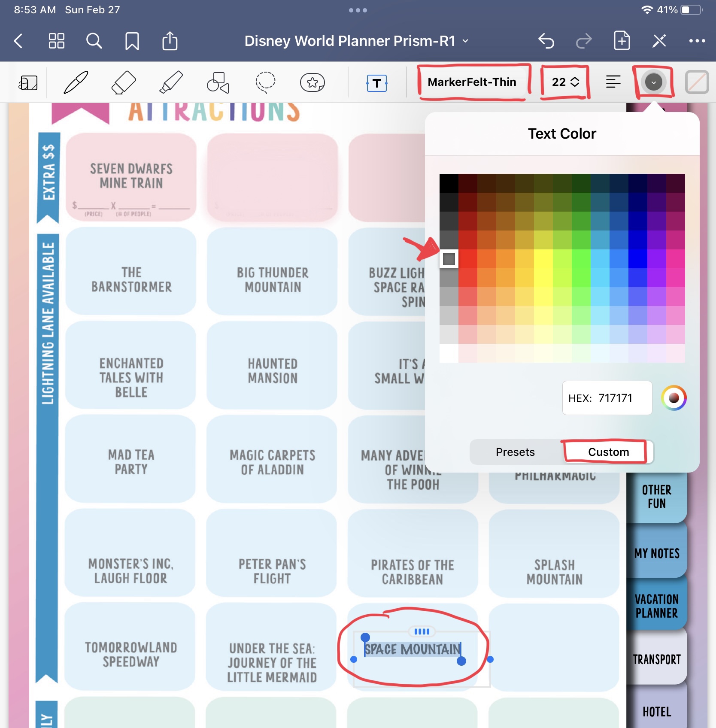Choose the Shapes tool

218,82
